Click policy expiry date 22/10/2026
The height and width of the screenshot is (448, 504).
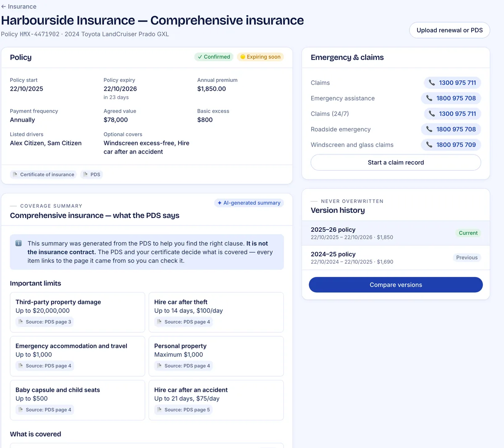(x=120, y=89)
